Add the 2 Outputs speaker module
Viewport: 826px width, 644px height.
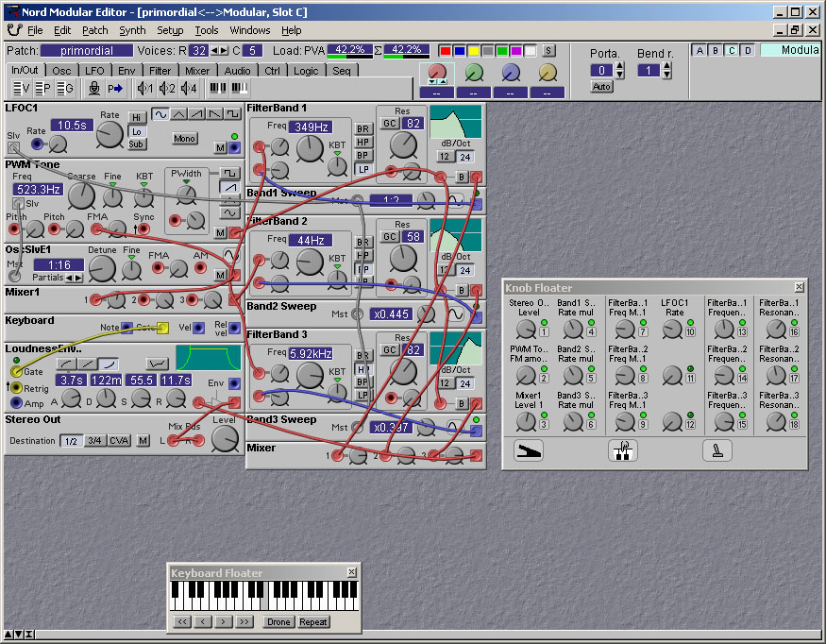[167, 89]
